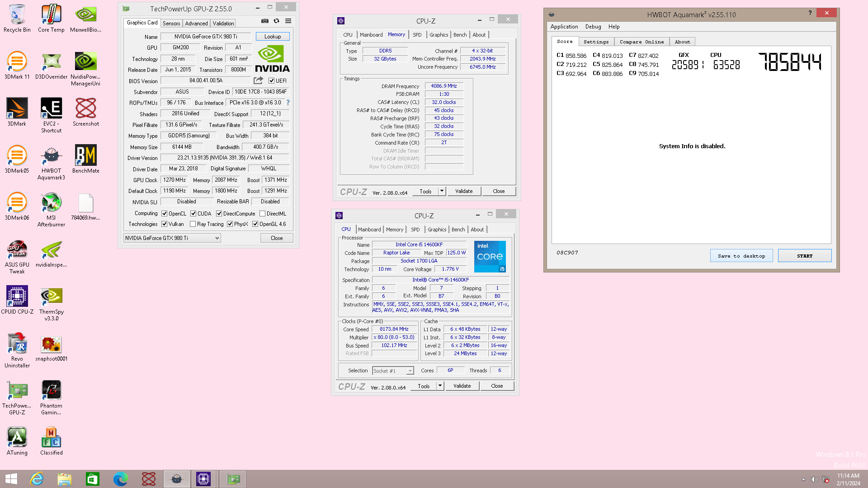The width and height of the screenshot is (868, 488).
Task: Click the Lookup button in GPU-Z
Action: [273, 37]
